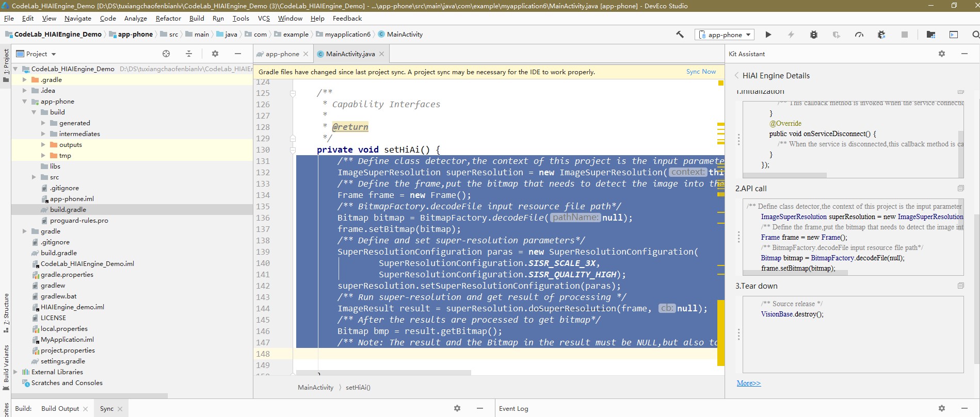Open the VCS menu
Viewport: 980px width, 417px height.
[x=264, y=18]
